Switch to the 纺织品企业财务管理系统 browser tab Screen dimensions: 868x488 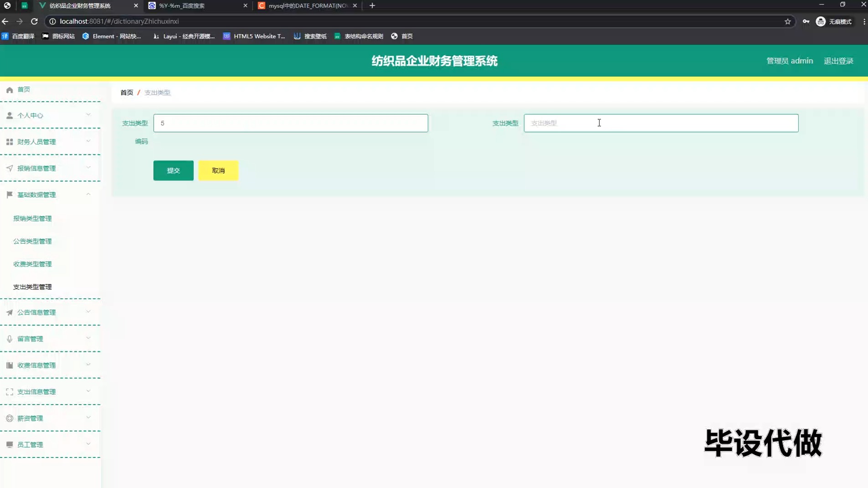pyautogui.click(x=88, y=5)
